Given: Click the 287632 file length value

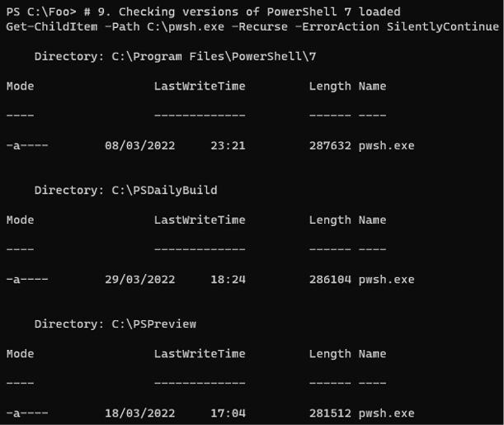Looking at the screenshot, I should 330,145.
